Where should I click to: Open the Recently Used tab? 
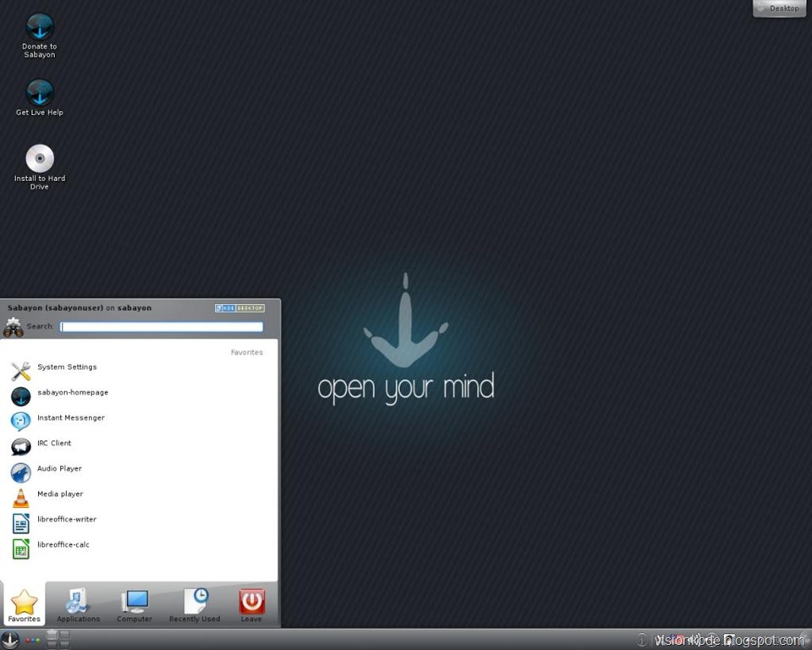(x=195, y=605)
